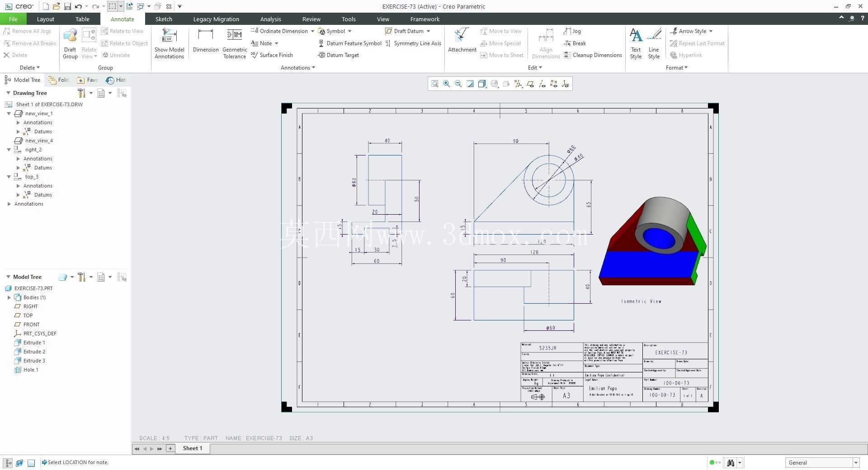Click Show Model Annotations
Screen dimensions: 868x470
pos(169,43)
